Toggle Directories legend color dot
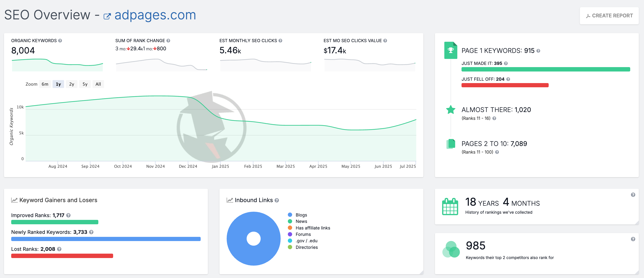Viewport: 644px width, 278px height. pyautogui.click(x=290, y=247)
